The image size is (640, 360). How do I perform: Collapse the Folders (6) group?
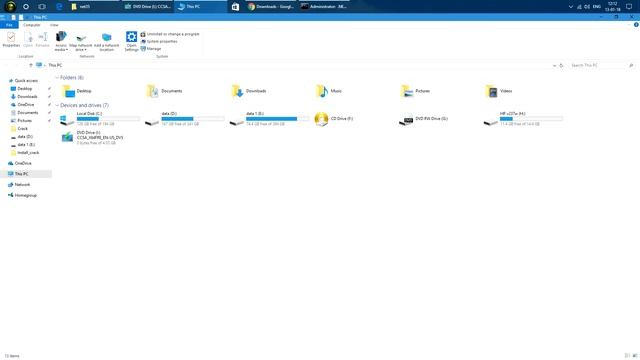click(57, 78)
